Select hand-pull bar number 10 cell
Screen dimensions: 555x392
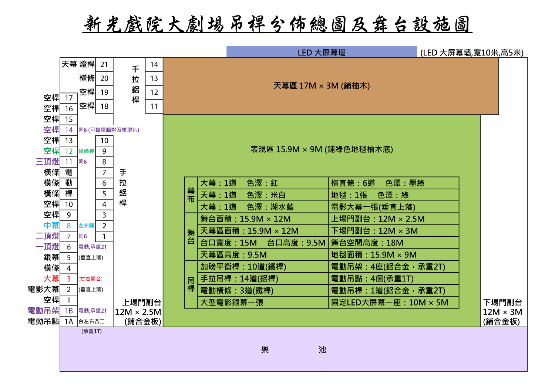tap(104, 141)
